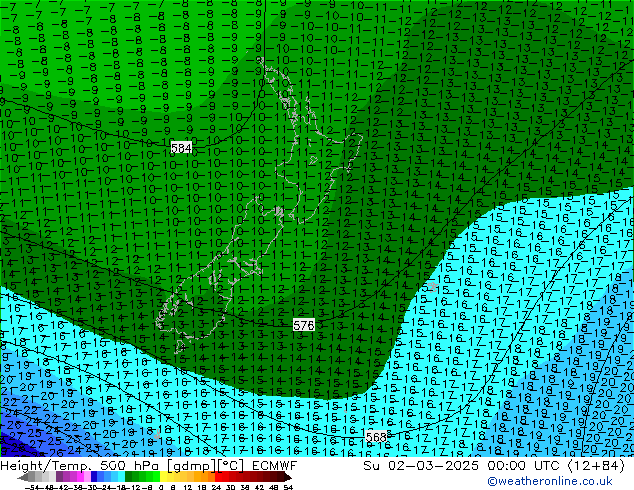Pick the purple swatch near -42 on the legend
This screenshot has height=490, width=634.
click(x=62, y=477)
